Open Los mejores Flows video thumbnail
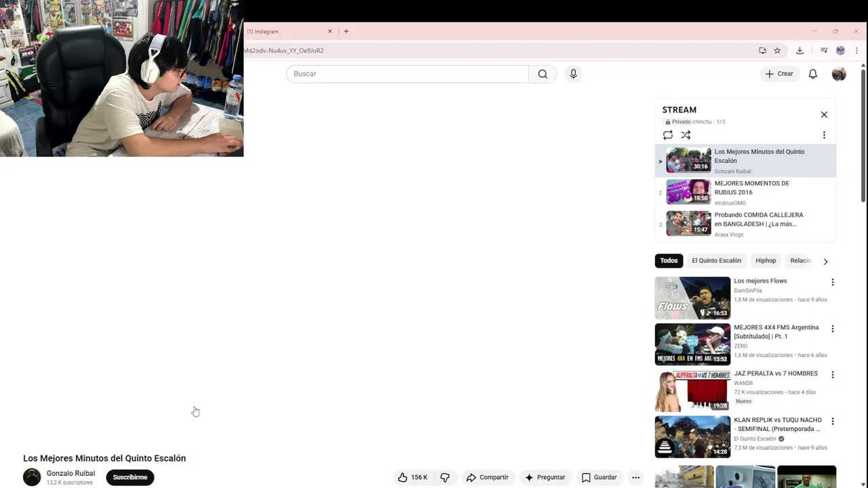868x488 pixels. pyautogui.click(x=692, y=298)
